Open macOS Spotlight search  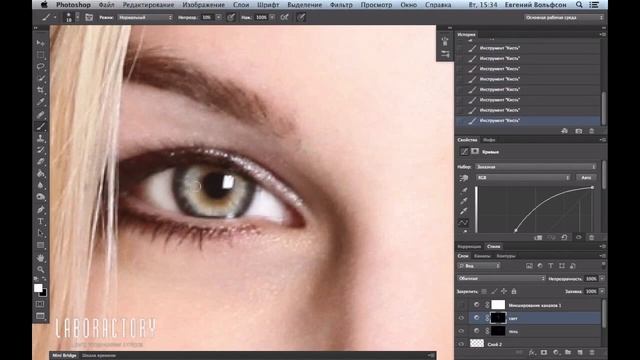579,5
